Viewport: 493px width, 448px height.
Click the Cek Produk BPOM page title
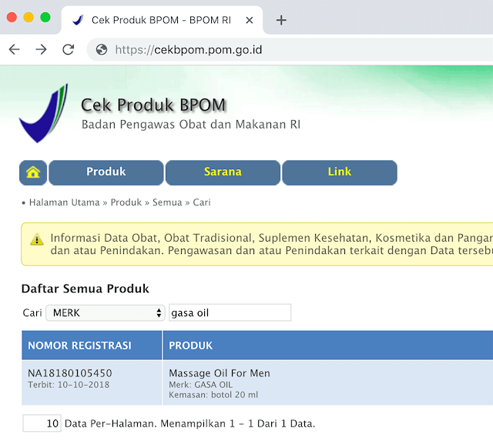[153, 105]
